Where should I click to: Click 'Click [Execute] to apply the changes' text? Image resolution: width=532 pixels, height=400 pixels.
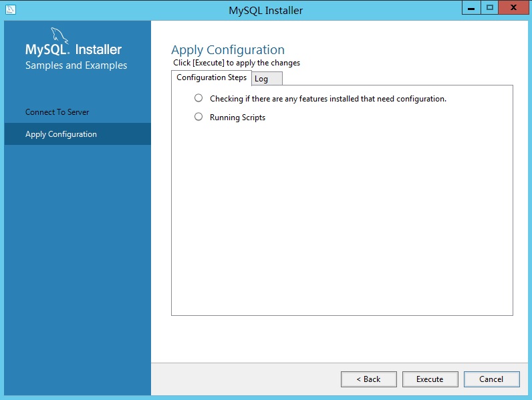[x=237, y=63]
